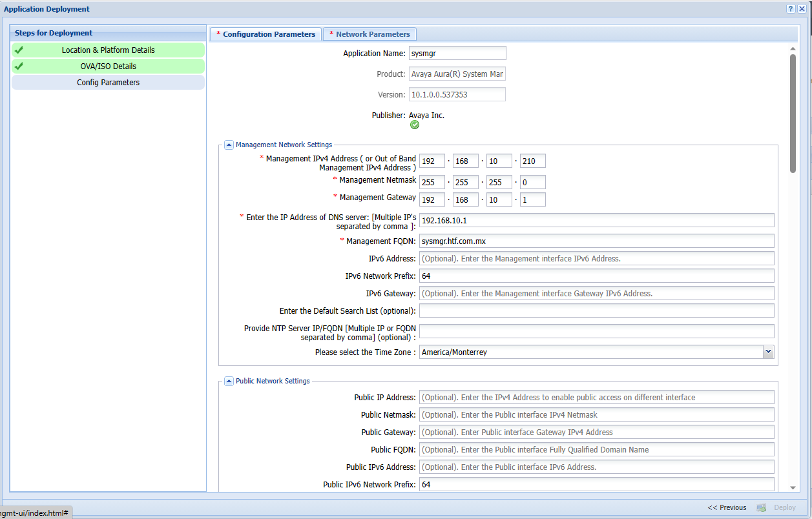
Task: Collapse the Management Network Settings section
Action: 229,145
